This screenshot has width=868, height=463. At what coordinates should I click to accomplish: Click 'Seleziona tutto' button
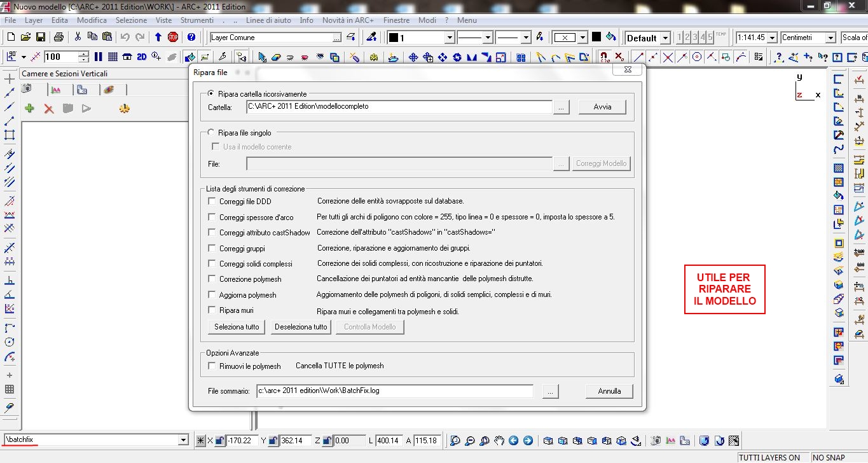pos(237,327)
